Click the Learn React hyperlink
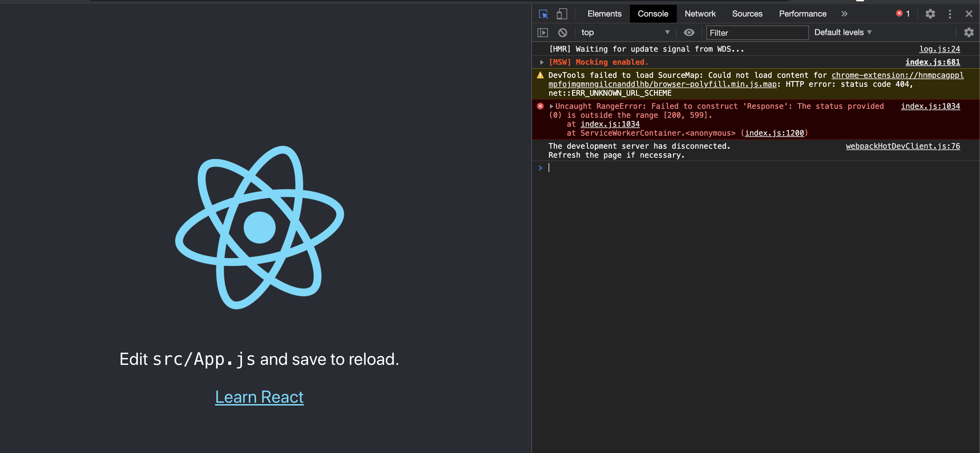Viewport: 980px width, 453px height. (x=259, y=397)
